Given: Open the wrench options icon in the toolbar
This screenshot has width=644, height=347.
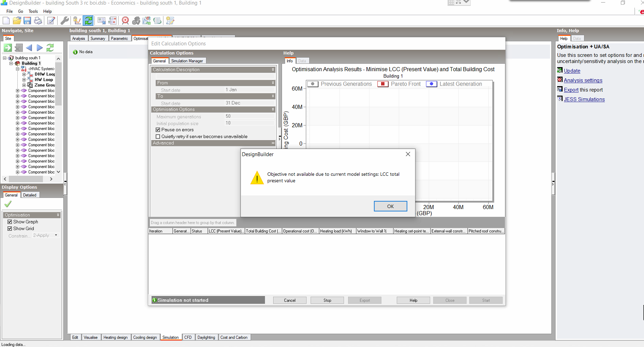Looking at the screenshot, I should coord(65,21).
